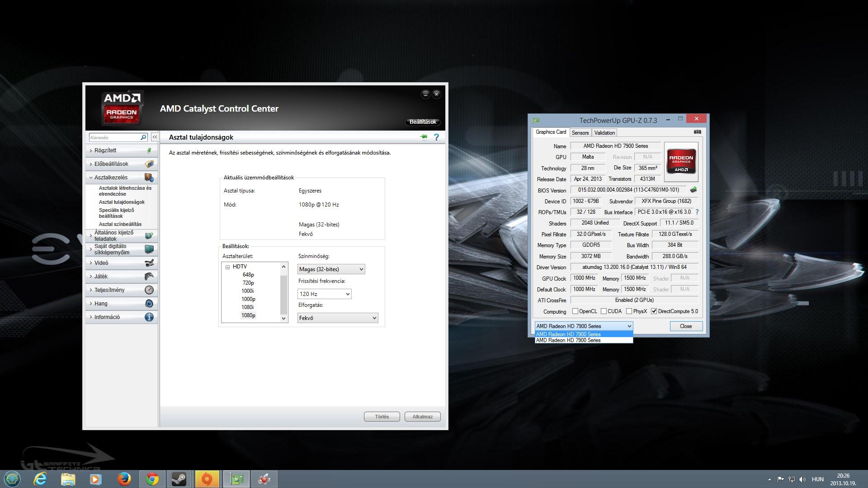The height and width of the screenshot is (488, 868).
Task: Click the Windows Start button
Action: point(12,479)
